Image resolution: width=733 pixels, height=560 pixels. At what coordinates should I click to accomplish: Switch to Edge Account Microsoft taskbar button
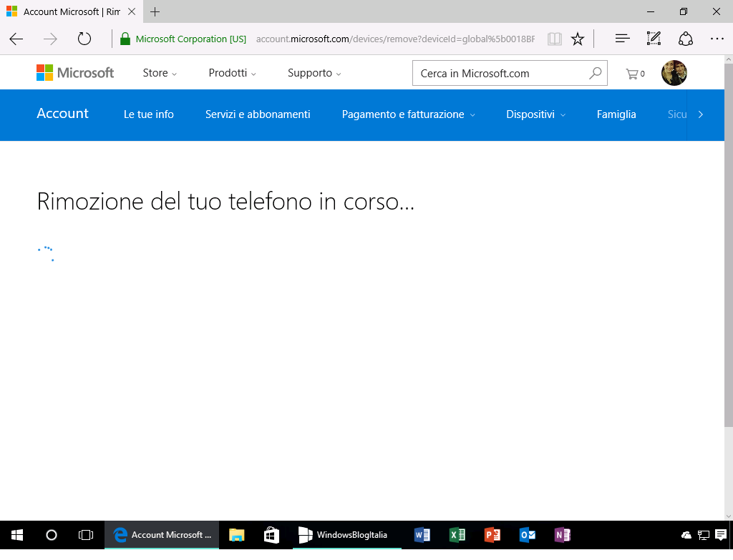[x=162, y=535]
